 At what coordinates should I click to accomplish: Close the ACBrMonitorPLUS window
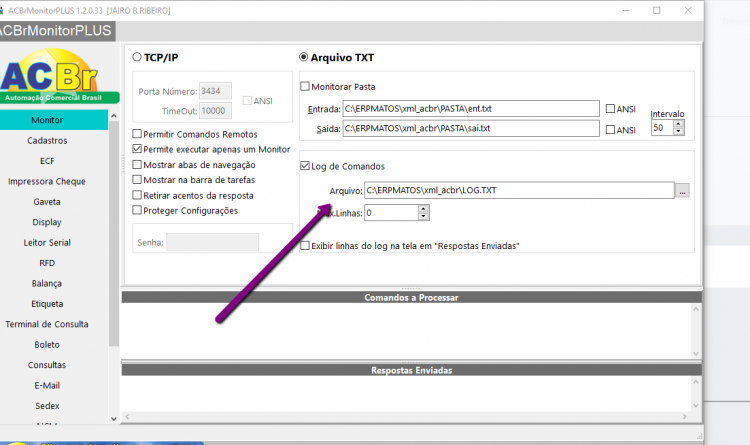[x=688, y=11]
